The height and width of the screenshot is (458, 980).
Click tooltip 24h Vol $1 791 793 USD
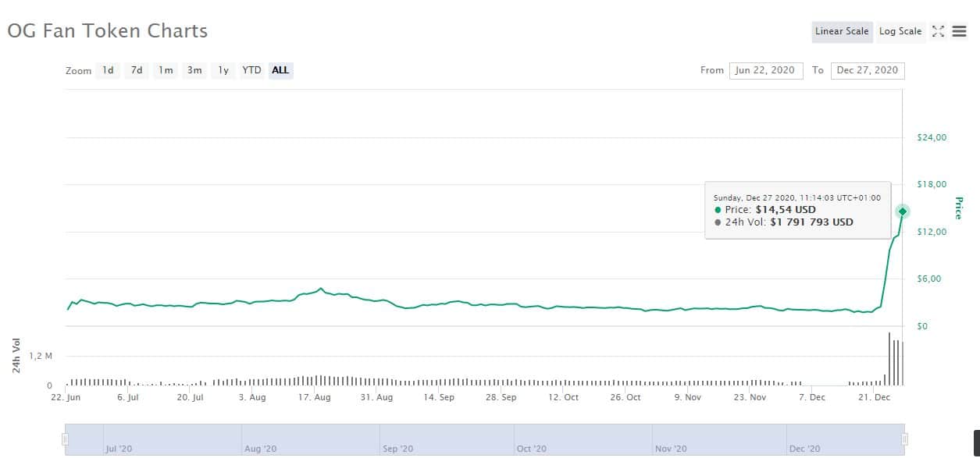pos(811,222)
